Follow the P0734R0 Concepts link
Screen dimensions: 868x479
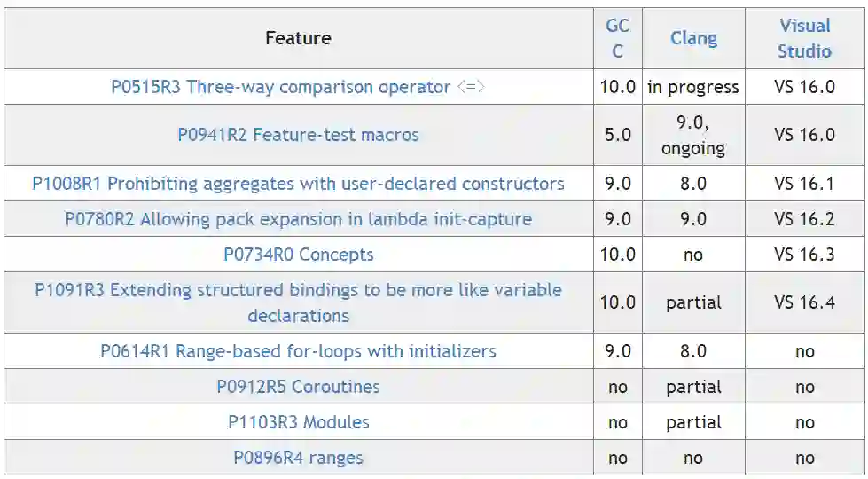[x=298, y=255]
